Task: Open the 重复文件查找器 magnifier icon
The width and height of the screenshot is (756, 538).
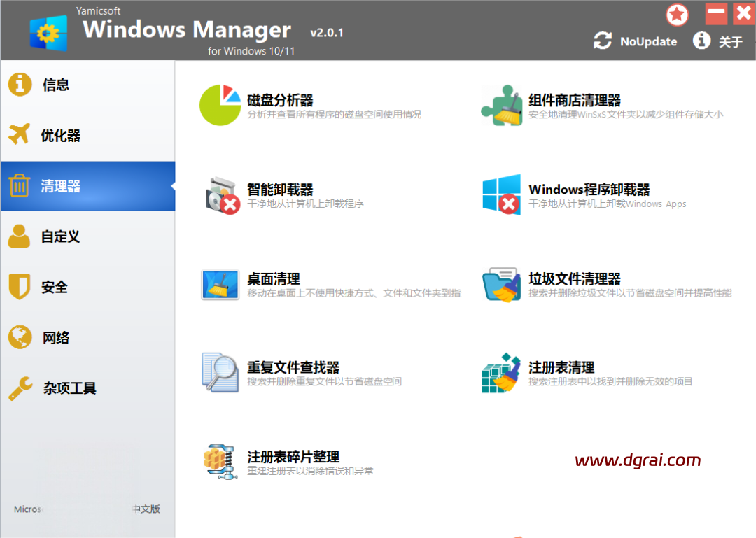Action: pyautogui.click(x=220, y=371)
